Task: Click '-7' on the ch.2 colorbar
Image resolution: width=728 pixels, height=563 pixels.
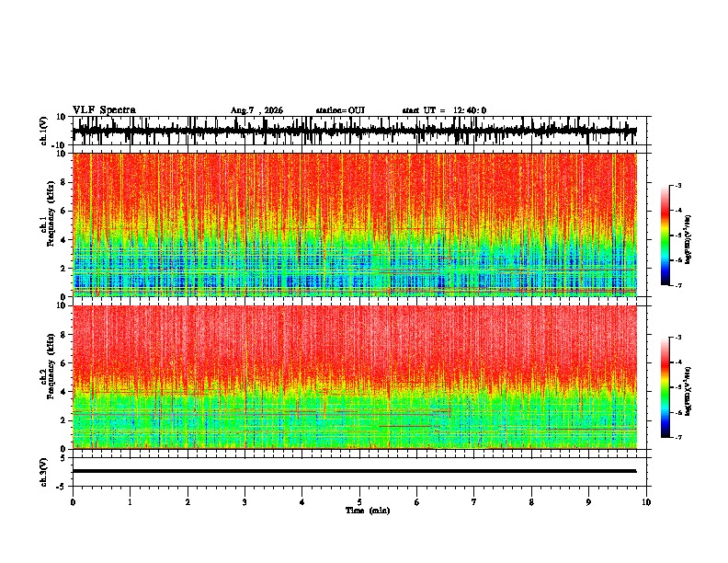Action: [677, 437]
